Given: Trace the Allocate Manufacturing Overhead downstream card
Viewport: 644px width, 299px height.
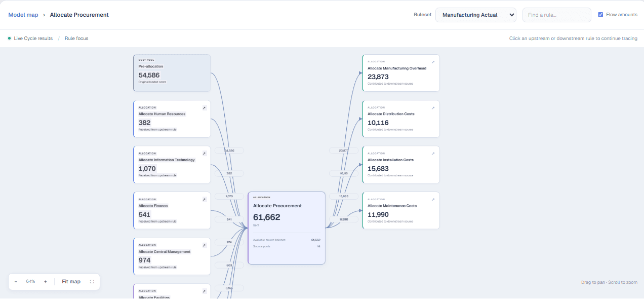Looking at the screenshot, I should pyautogui.click(x=401, y=73).
